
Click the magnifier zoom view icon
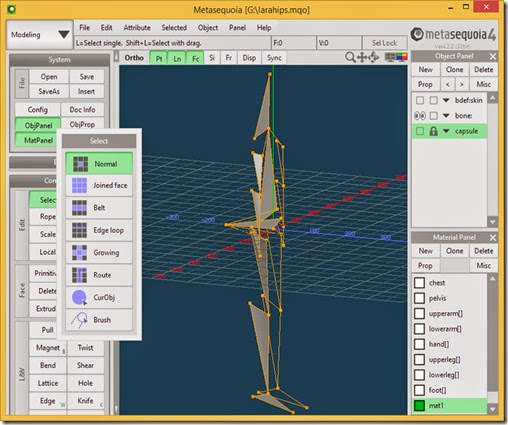pyautogui.click(x=350, y=57)
